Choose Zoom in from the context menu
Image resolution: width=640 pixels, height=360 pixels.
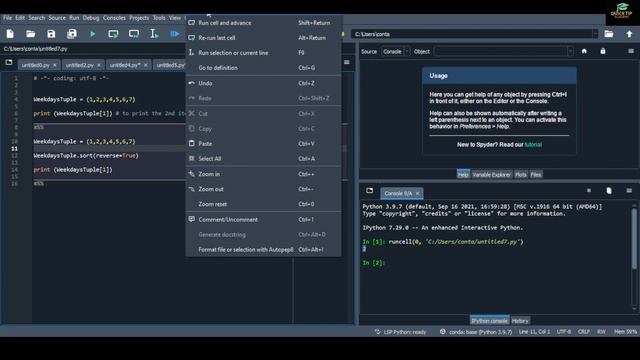(x=263, y=174)
